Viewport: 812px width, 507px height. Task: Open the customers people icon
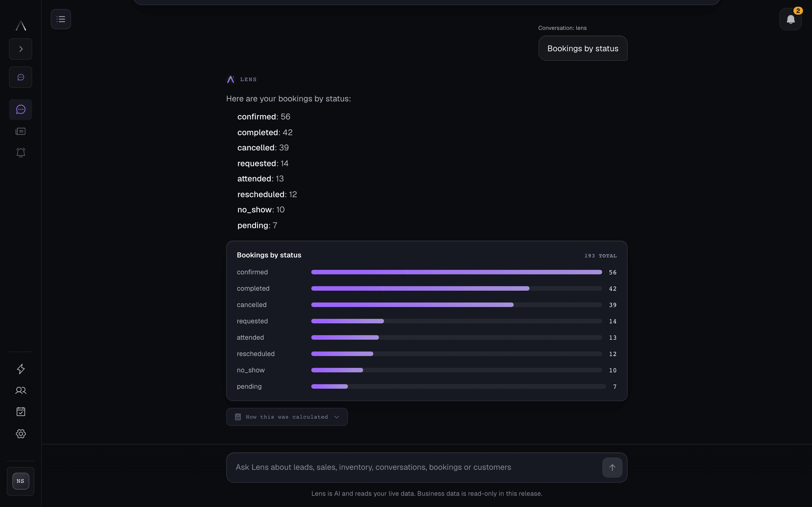(21, 390)
